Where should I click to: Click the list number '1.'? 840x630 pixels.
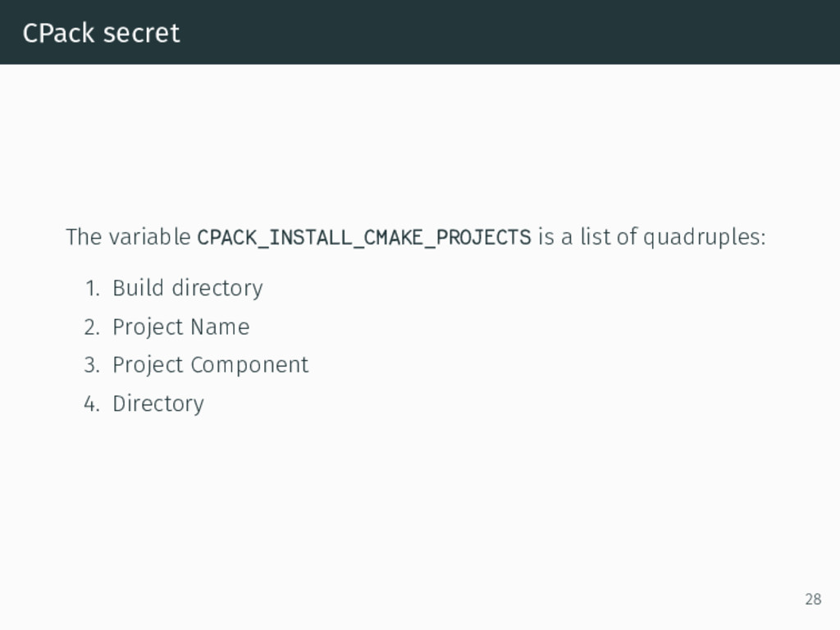[x=93, y=289]
